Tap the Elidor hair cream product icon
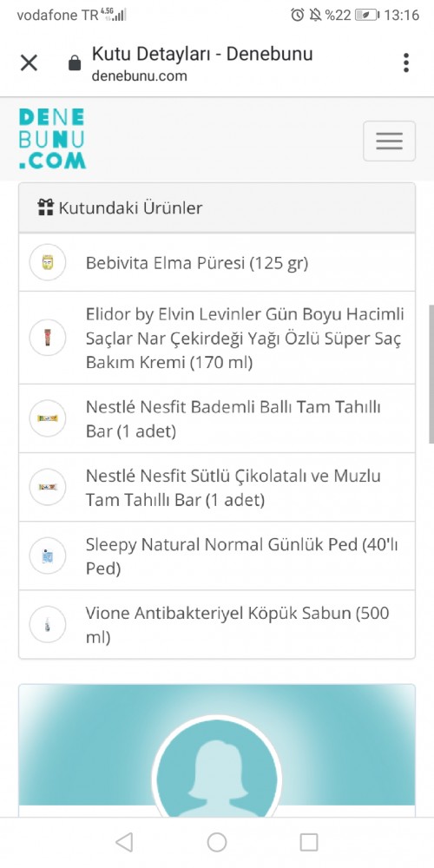Image resolution: width=434 pixels, height=868 pixels. coord(48,337)
